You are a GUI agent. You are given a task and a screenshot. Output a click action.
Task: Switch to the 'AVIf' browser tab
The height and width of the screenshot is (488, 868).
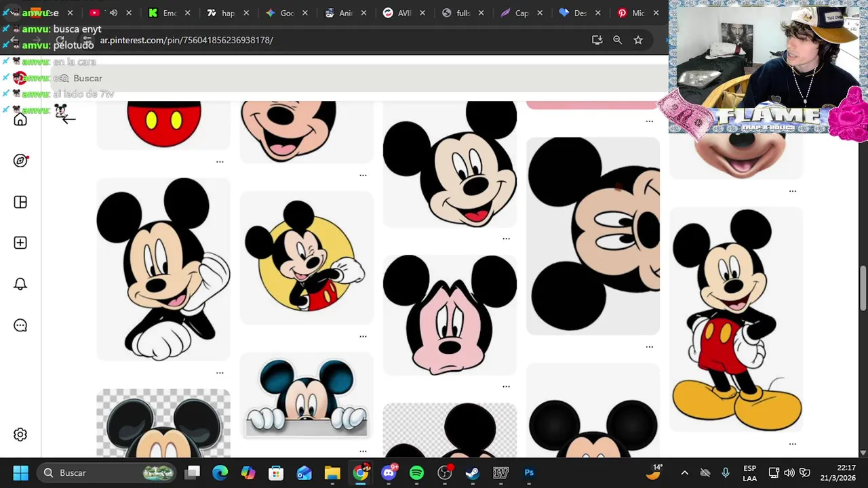(x=397, y=13)
